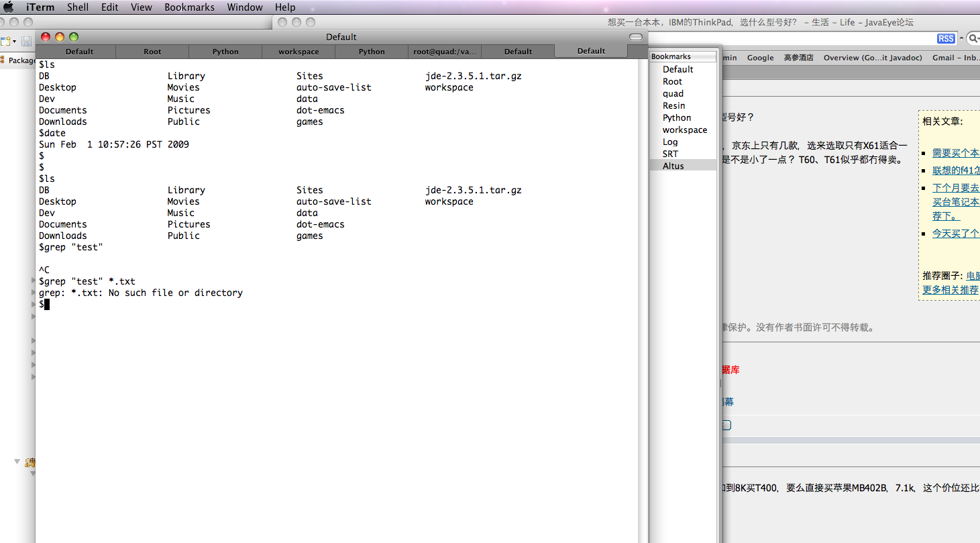Open the Apple menu

pos(9,7)
